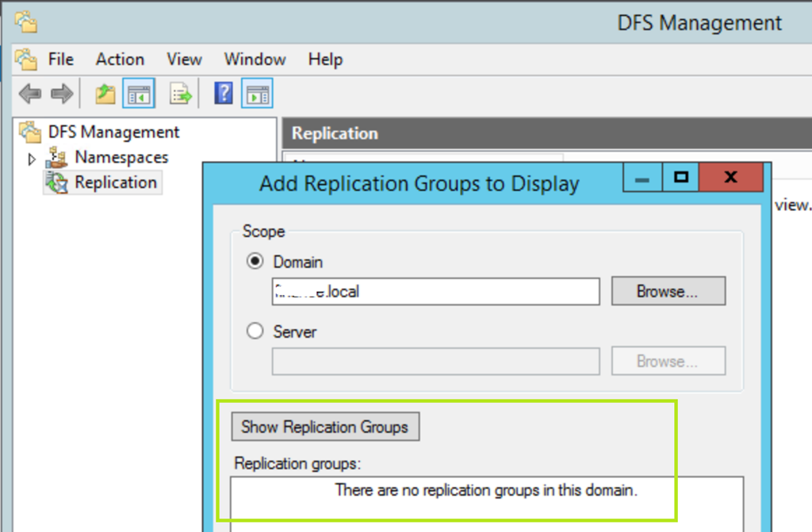Click the Show Replication Groups button
The width and height of the screenshot is (812, 532).
(324, 427)
